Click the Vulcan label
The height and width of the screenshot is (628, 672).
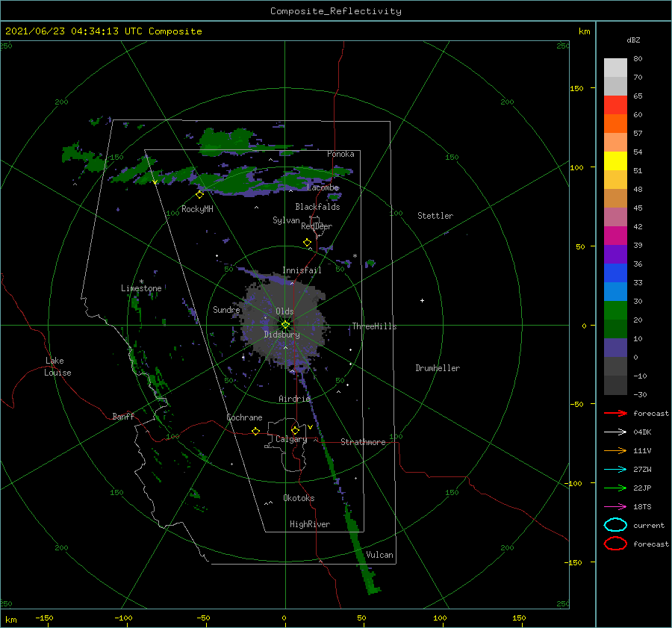(x=379, y=555)
